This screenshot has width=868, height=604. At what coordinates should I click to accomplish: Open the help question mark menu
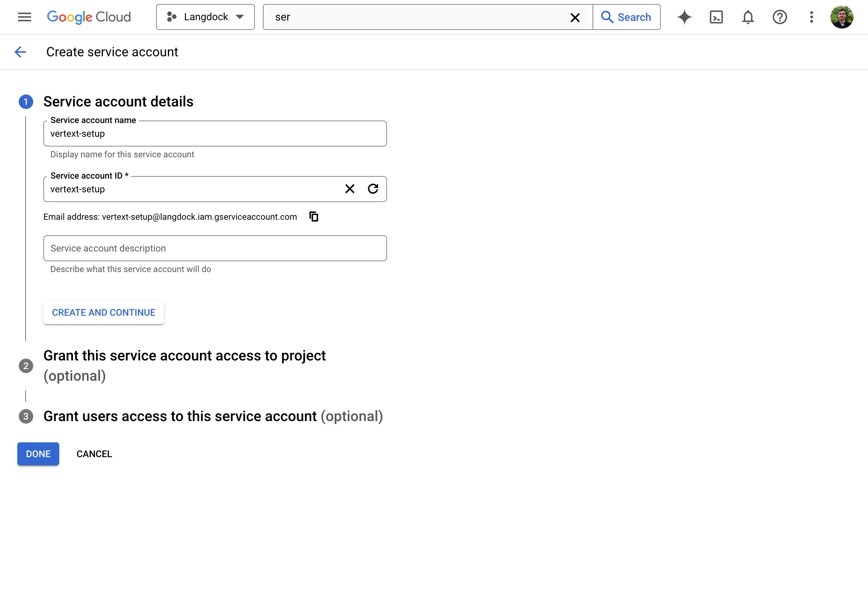pyautogui.click(x=780, y=17)
